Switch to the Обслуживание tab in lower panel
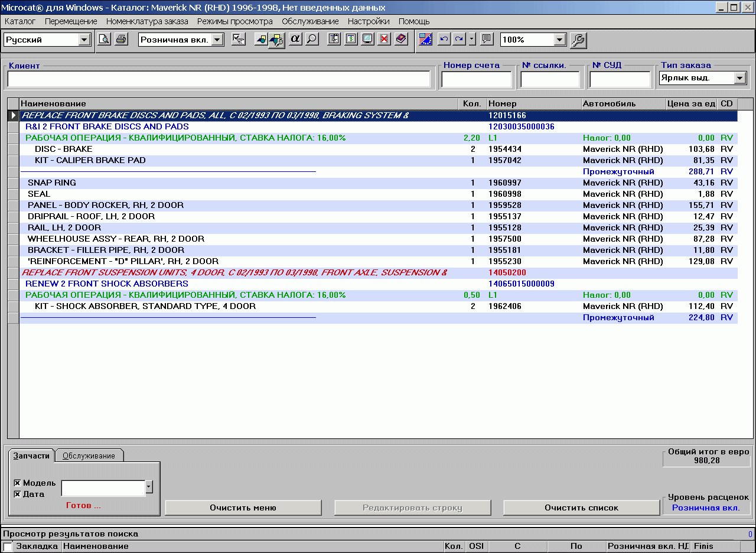Viewport: 756px width, 553px height. click(x=89, y=456)
